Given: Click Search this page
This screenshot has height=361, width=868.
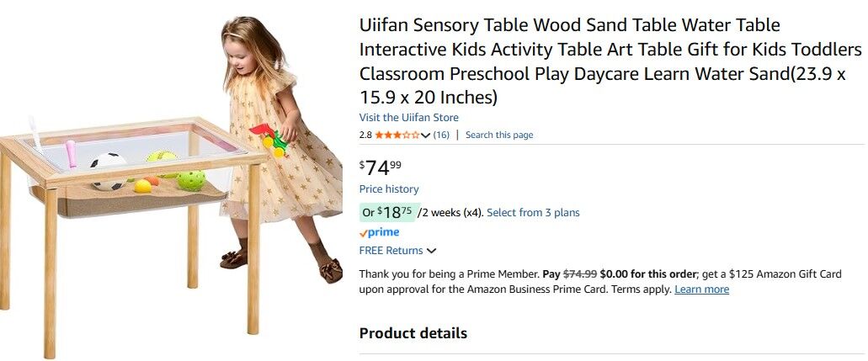Looking at the screenshot, I should [x=499, y=135].
